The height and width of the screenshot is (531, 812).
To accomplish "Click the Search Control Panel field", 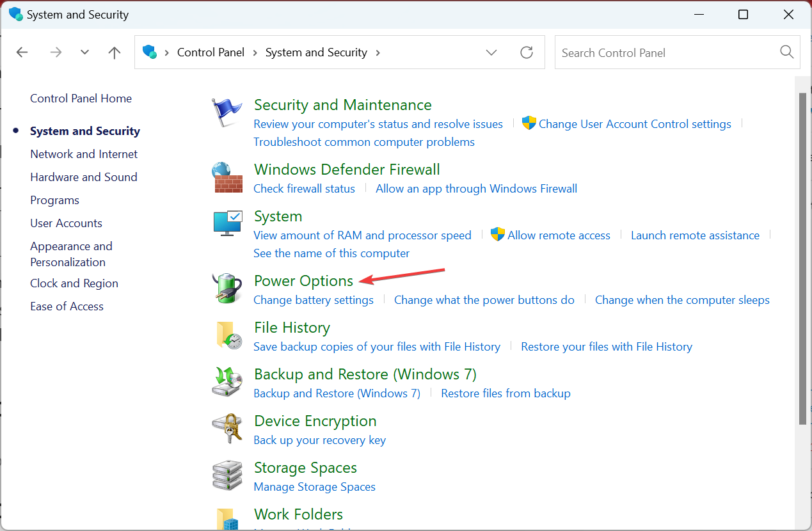I will (665, 52).
